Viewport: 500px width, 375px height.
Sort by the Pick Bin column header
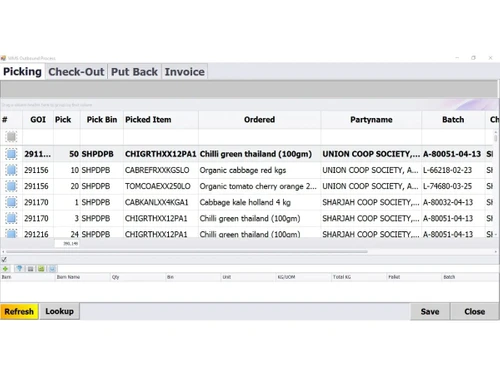click(x=102, y=120)
